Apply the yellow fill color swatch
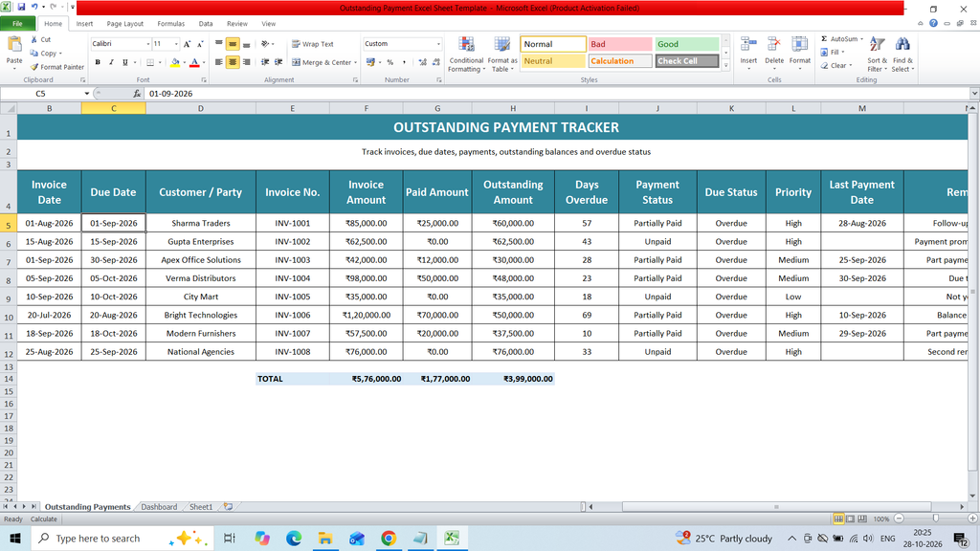980x551 pixels. coord(175,62)
